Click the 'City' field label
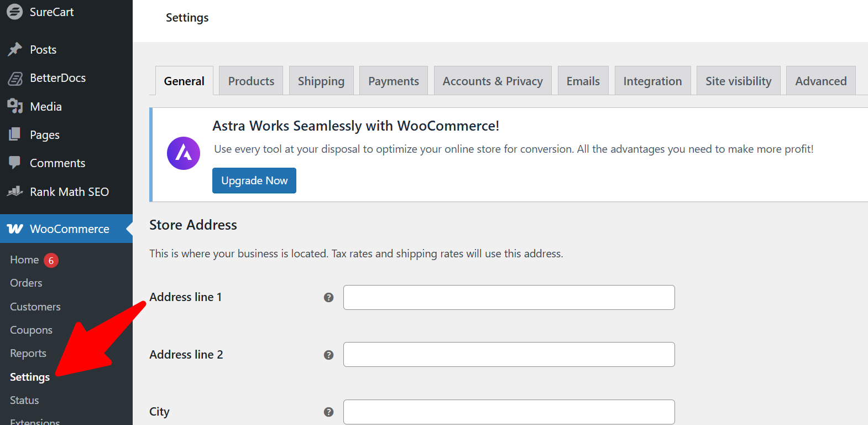The height and width of the screenshot is (425, 868). (159, 412)
